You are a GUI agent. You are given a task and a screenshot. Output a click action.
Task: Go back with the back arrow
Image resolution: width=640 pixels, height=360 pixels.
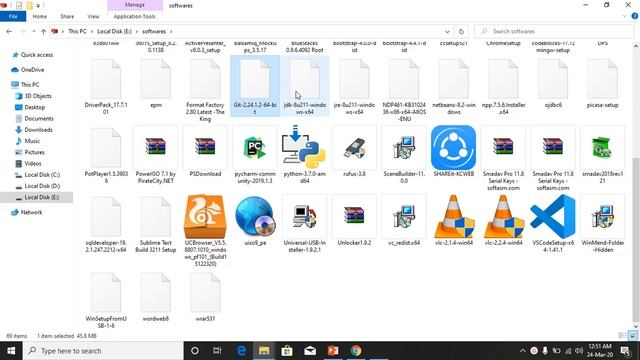point(9,31)
